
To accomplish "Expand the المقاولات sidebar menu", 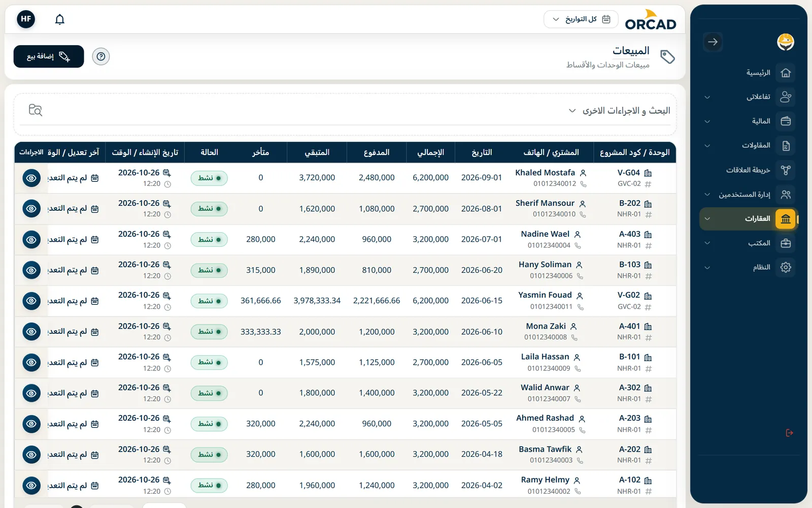I will (748, 146).
